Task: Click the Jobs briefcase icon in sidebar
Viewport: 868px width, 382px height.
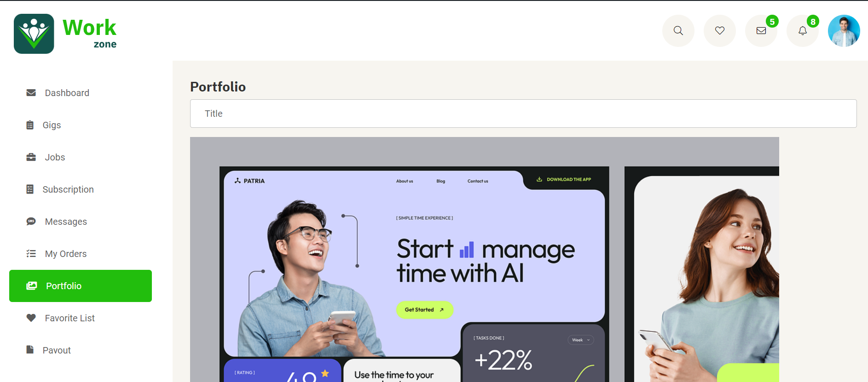Action: (x=31, y=157)
